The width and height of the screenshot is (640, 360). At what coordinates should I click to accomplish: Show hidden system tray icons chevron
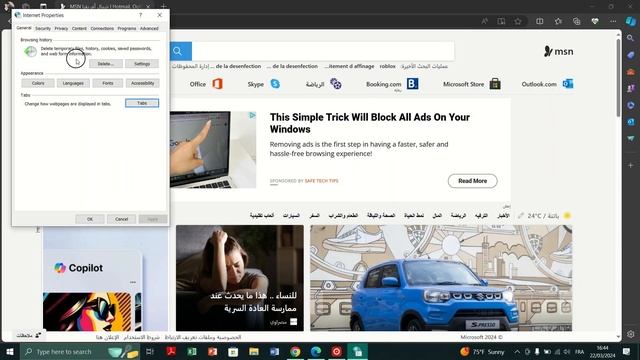[517, 351]
